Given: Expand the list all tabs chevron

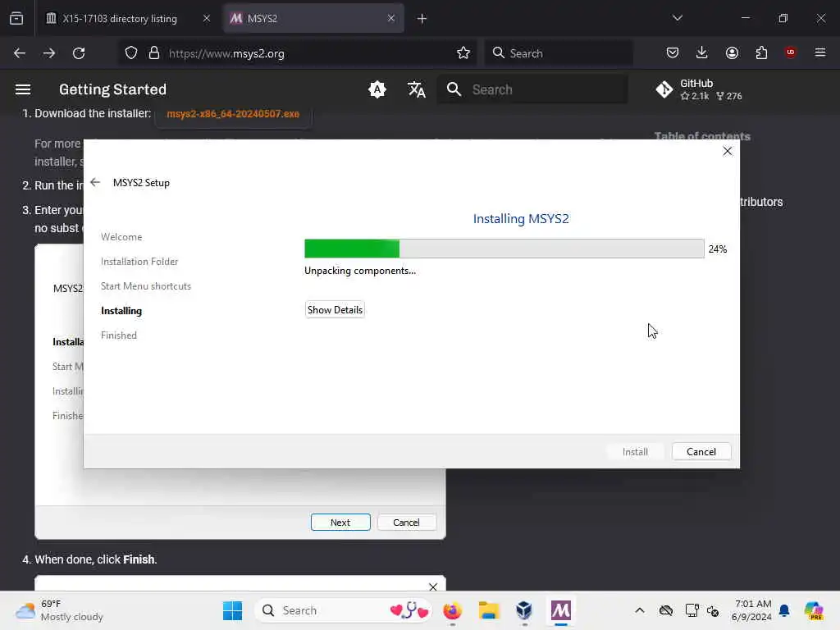Looking at the screenshot, I should tap(677, 18).
